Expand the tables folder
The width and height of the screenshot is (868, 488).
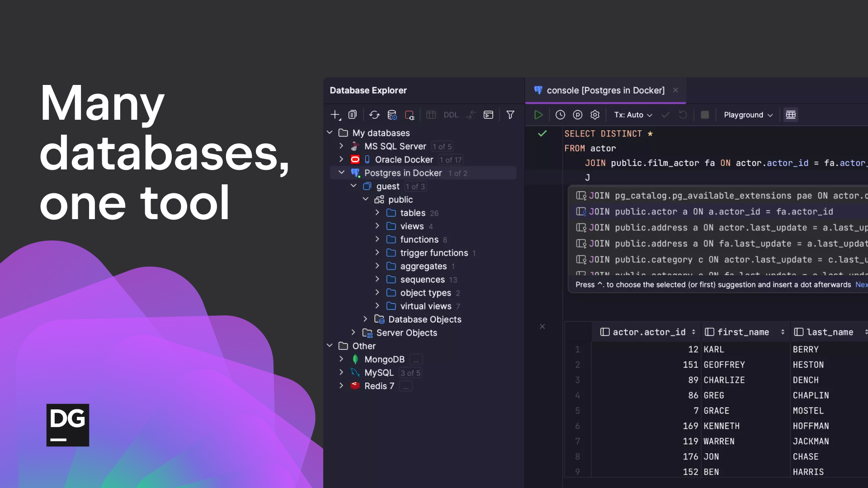(x=377, y=212)
